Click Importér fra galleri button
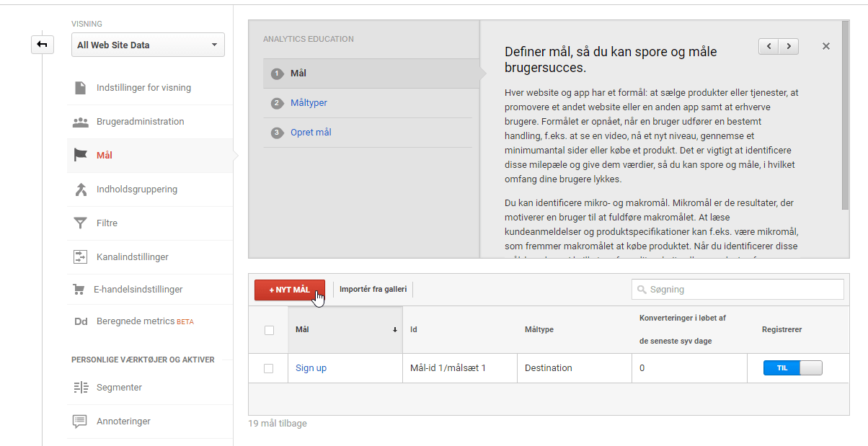Screen dimensions: 868x446 [x=373, y=290]
